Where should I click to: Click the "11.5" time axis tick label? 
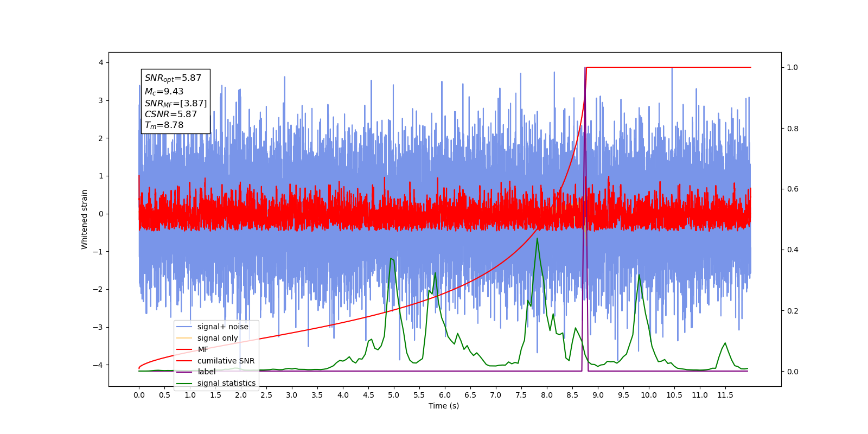point(725,395)
